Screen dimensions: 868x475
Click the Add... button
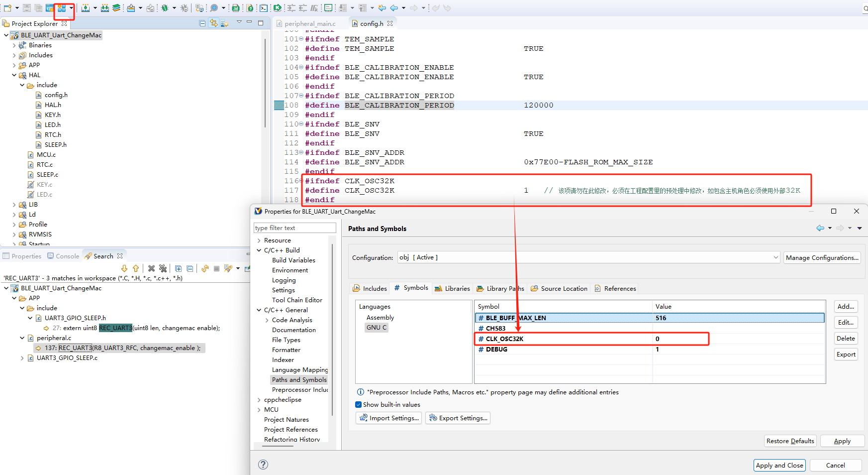[x=846, y=306]
